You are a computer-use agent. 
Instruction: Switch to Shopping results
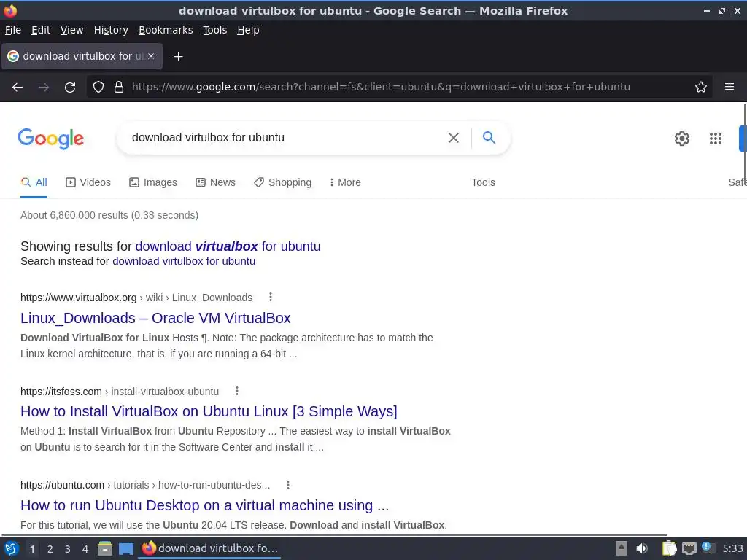[282, 182]
